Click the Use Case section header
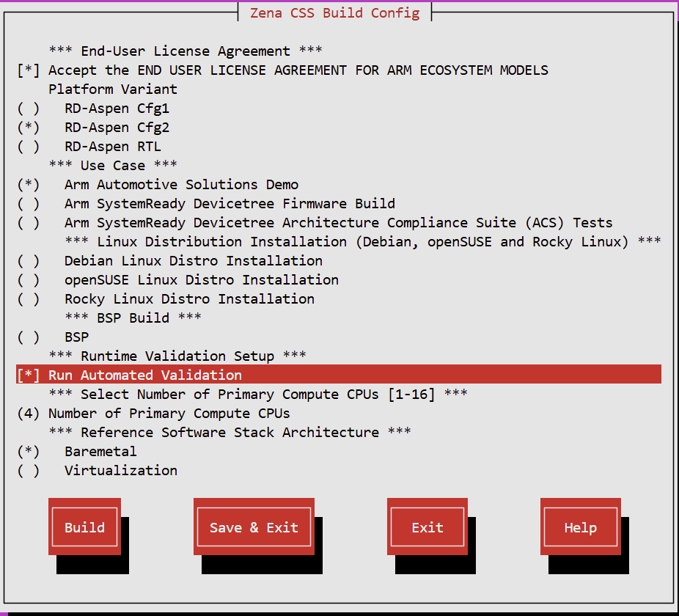 coord(113,165)
